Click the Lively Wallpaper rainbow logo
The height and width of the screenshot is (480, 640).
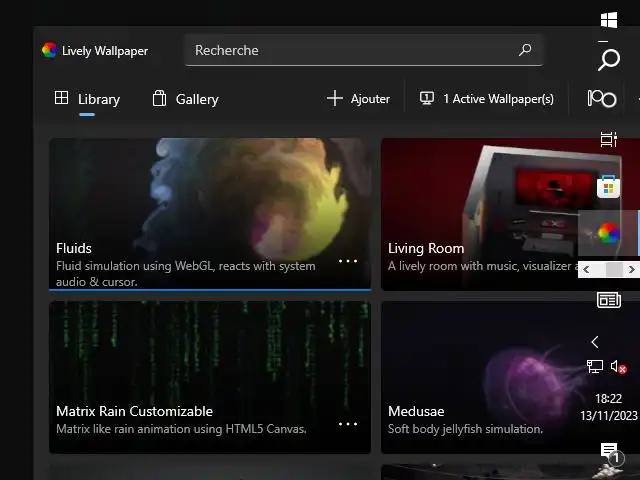[x=49, y=50]
